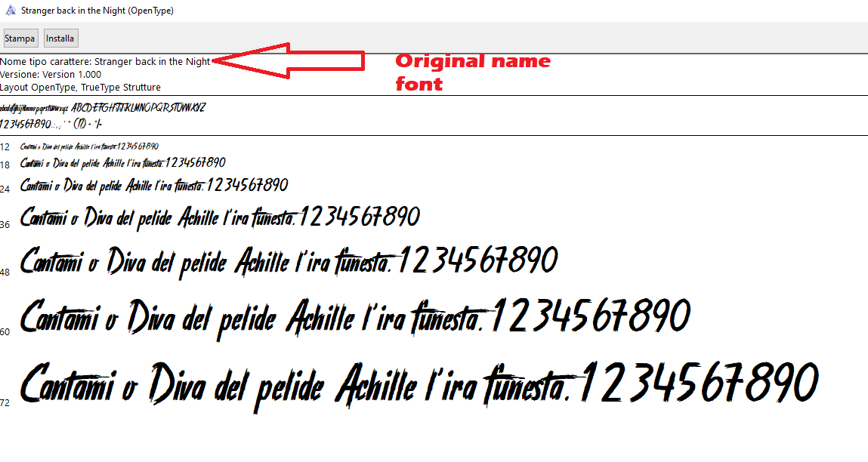Image resolution: width=868 pixels, height=462 pixels.
Task: Click the 24-point 'Cantami o Diva' sample line
Action: [x=154, y=186]
